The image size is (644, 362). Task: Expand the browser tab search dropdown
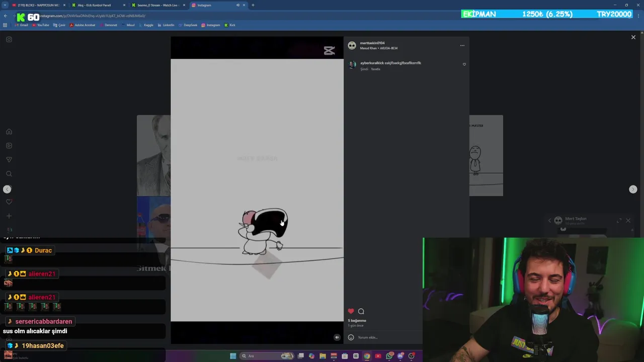click(5, 5)
